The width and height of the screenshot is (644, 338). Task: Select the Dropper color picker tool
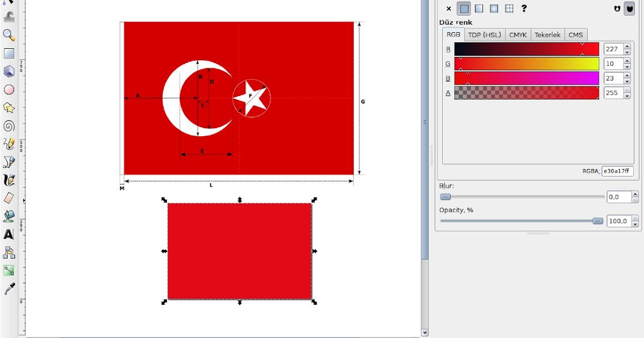point(9,289)
